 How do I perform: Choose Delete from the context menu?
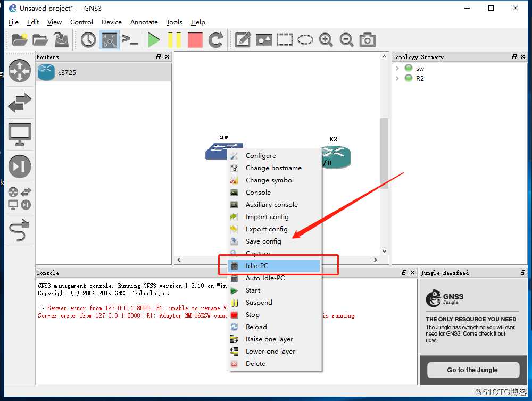[x=274, y=363]
